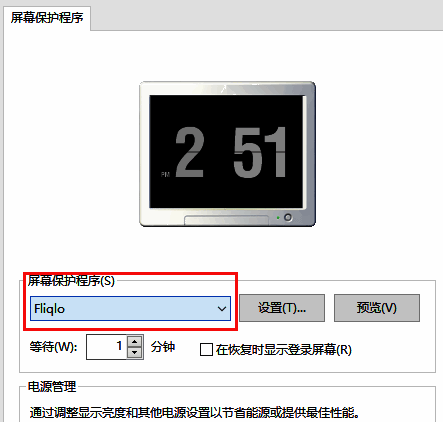The width and height of the screenshot is (443, 422).
Task: Click the minutes 51 in the clock preview
Action: (x=260, y=152)
